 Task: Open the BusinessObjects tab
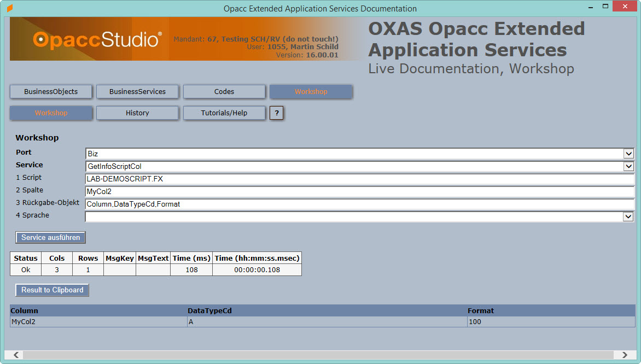point(51,91)
